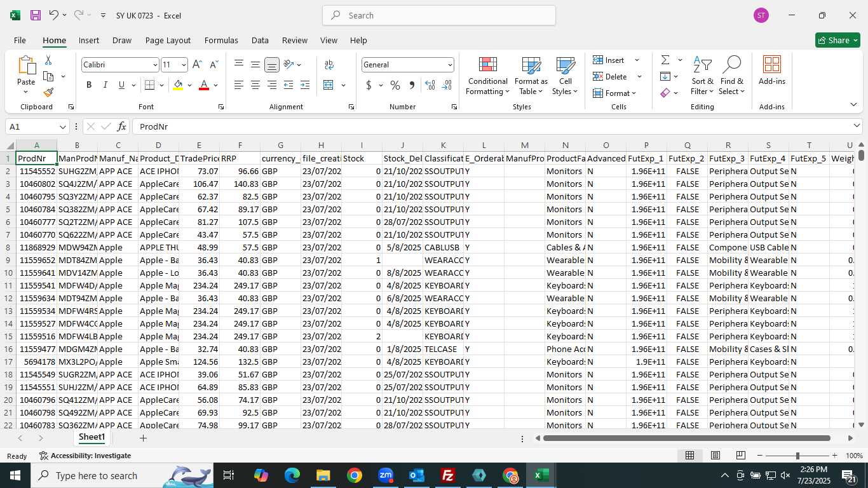Click the Share button
This screenshot has height=488, width=868.
click(x=837, y=40)
